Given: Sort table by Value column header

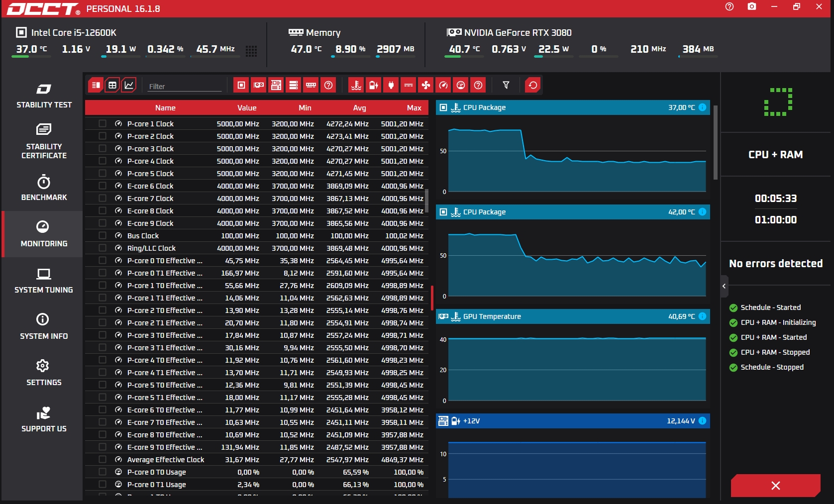Looking at the screenshot, I should [x=247, y=107].
